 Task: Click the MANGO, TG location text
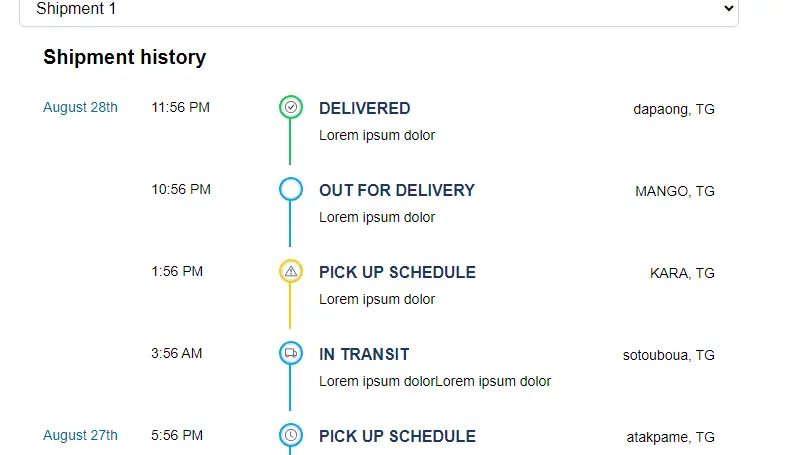(674, 191)
